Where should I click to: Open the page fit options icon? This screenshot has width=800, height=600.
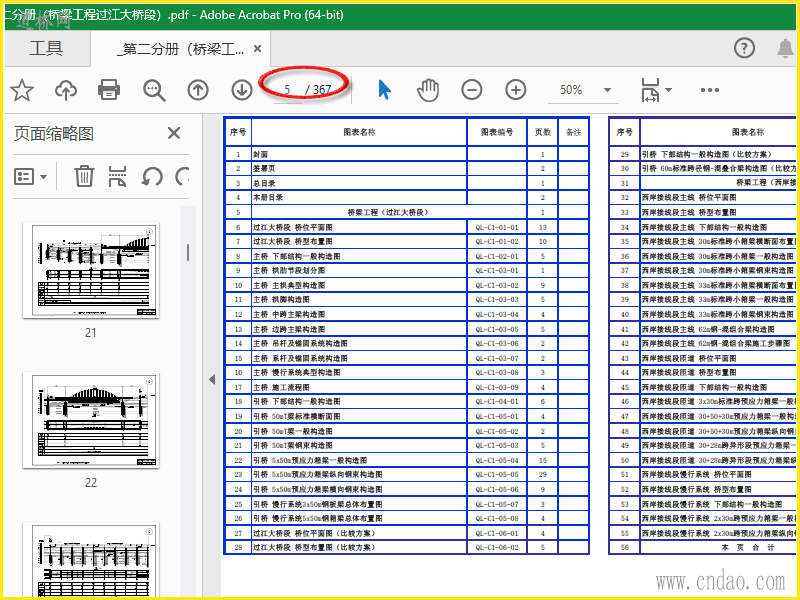(x=650, y=90)
